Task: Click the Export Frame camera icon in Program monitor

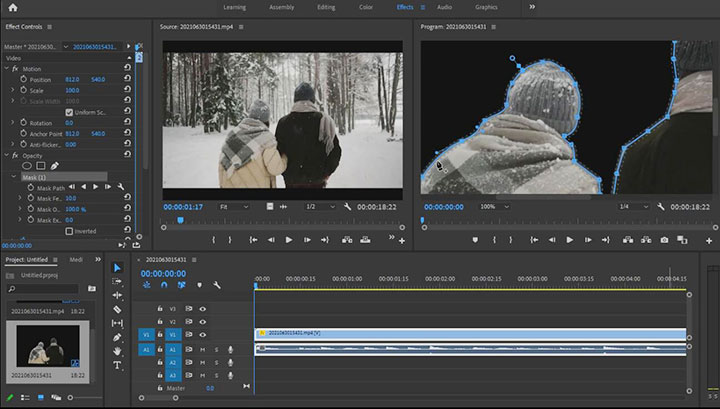Action: coord(663,240)
